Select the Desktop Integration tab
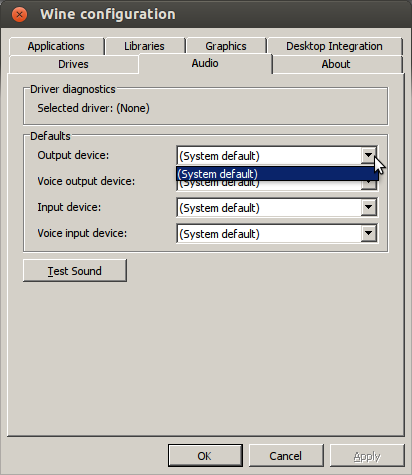Screen dimensions: 412x475 click(334, 46)
